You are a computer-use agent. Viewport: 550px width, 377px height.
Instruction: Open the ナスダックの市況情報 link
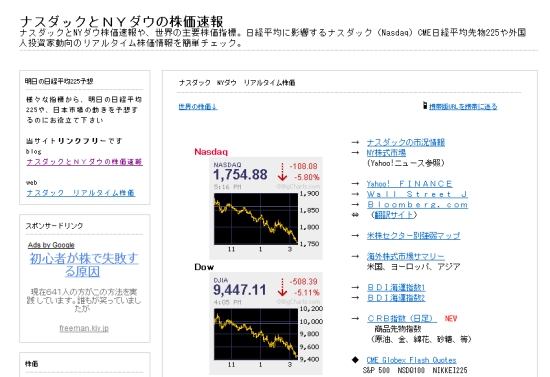(x=406, y=142)
